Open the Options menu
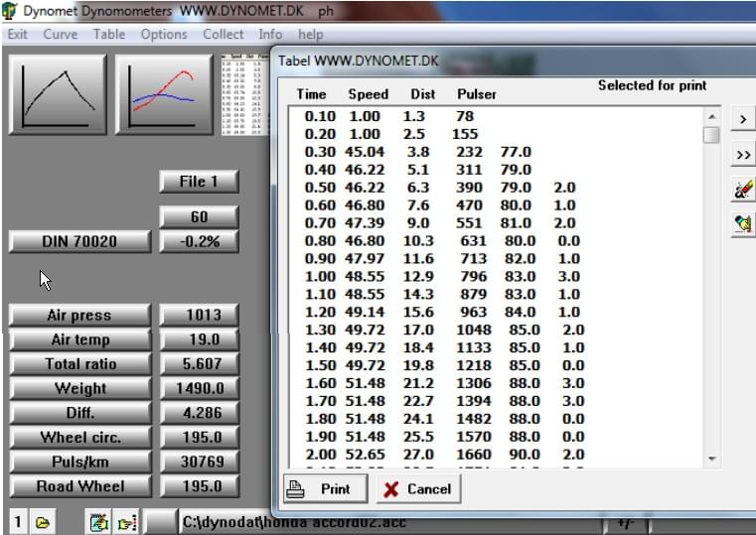The image size is (756, 535). pos(164,34)
